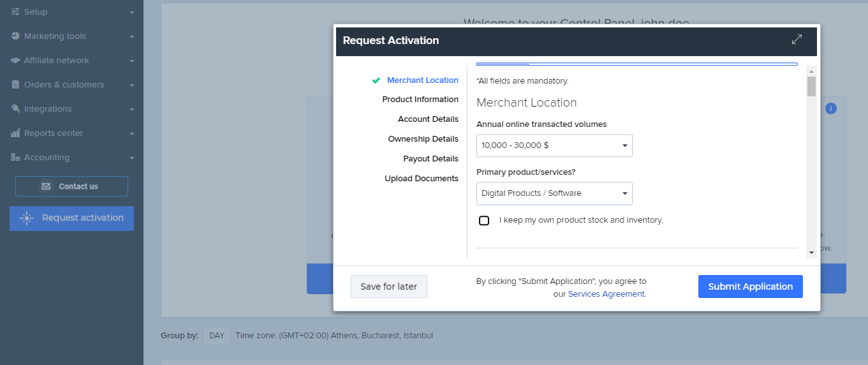The width and height of the screenshot is (868, 365).
Task: Click the Orders & customers sidebar label
Action: 64,85
